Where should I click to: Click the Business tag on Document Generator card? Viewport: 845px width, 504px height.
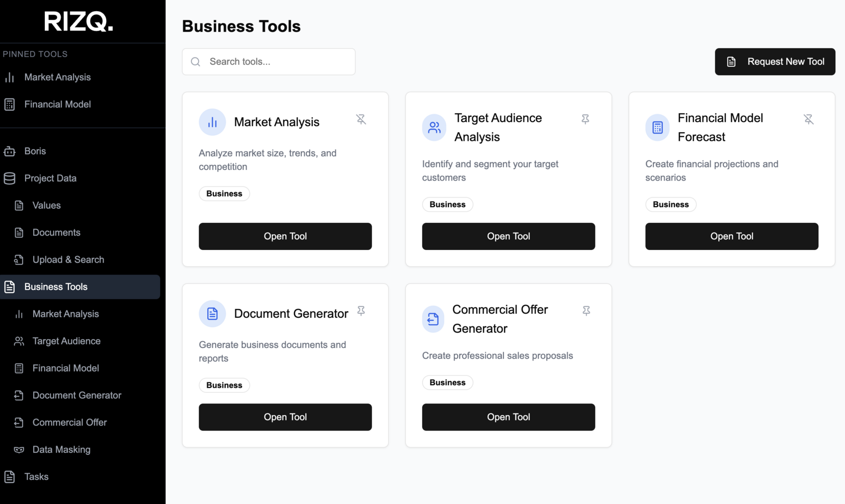click(x=224, y=385)
